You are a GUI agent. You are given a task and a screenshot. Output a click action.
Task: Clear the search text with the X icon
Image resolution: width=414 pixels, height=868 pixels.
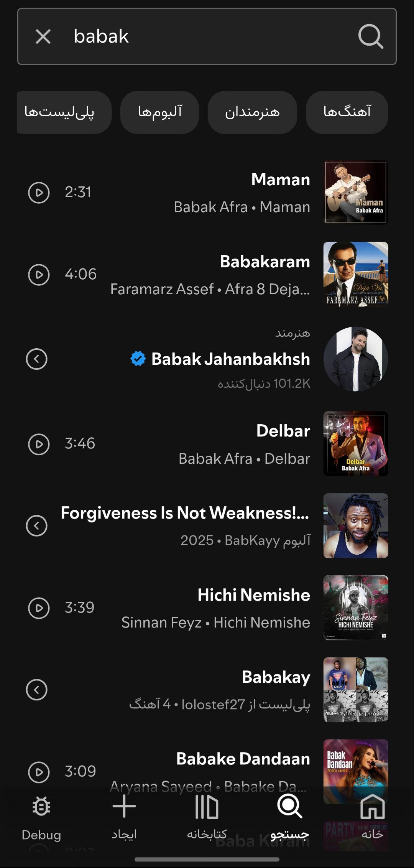[x=43, y=37]
